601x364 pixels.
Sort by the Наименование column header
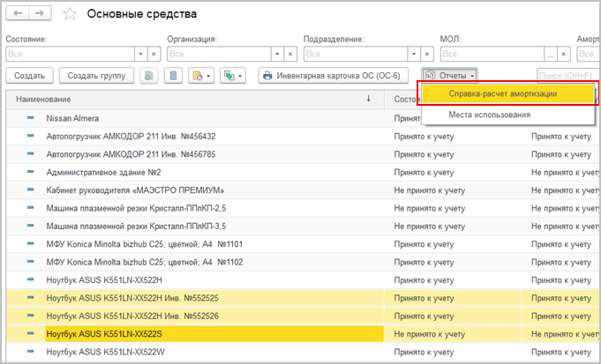coord(195,99)
